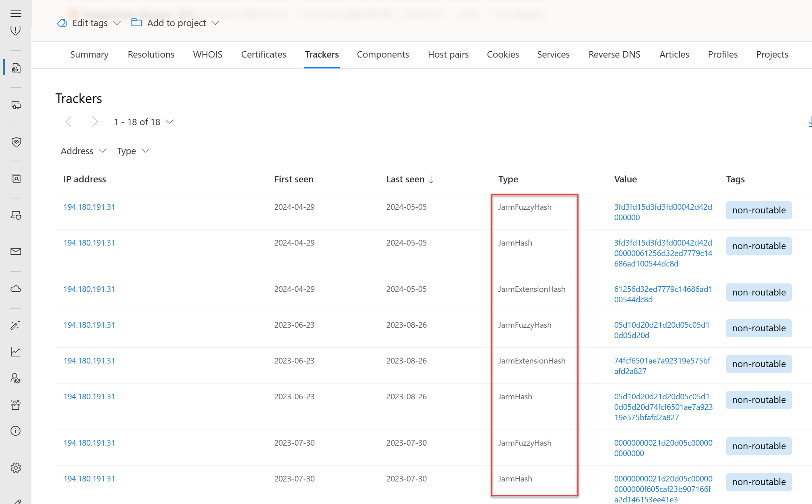
Task: Open the Add to project dropdown
Action: [x=176, y=23]
